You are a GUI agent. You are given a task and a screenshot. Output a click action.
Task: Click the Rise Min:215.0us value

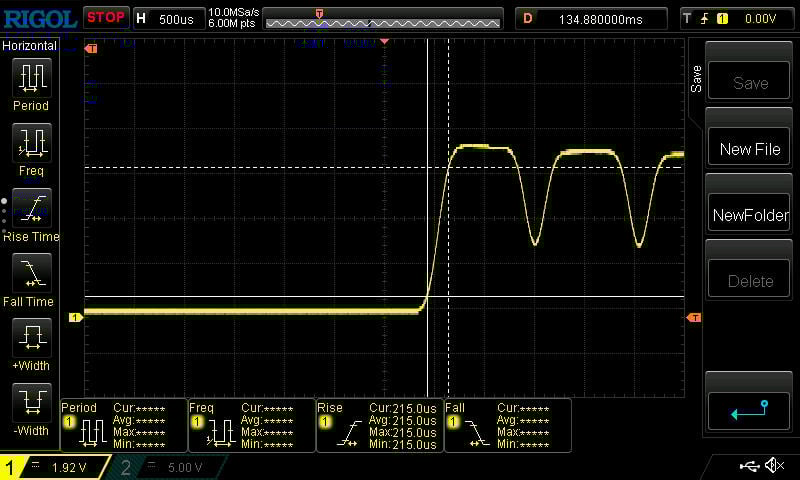[403, 444]
